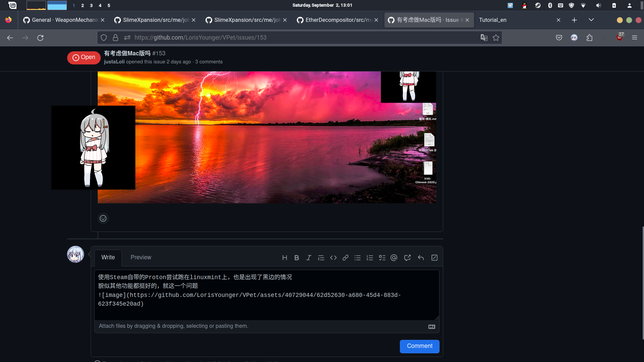Open the Firefox hamburger application menu
Screen dimensions: 644x362
click(635, 38)
